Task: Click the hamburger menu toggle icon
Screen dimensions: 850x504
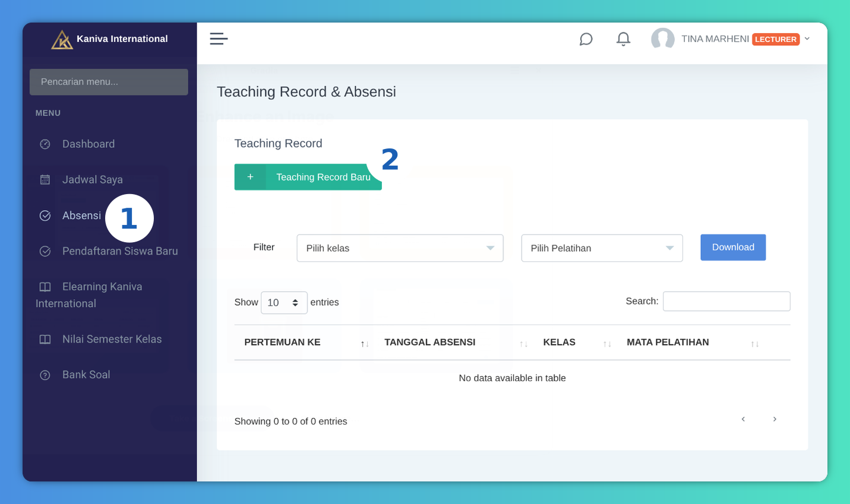Action: point(219,39)
